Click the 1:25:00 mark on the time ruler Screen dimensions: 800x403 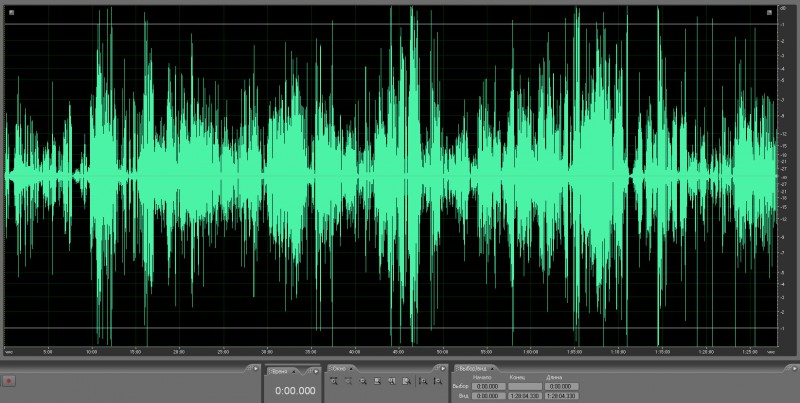[x=750, y=352]
